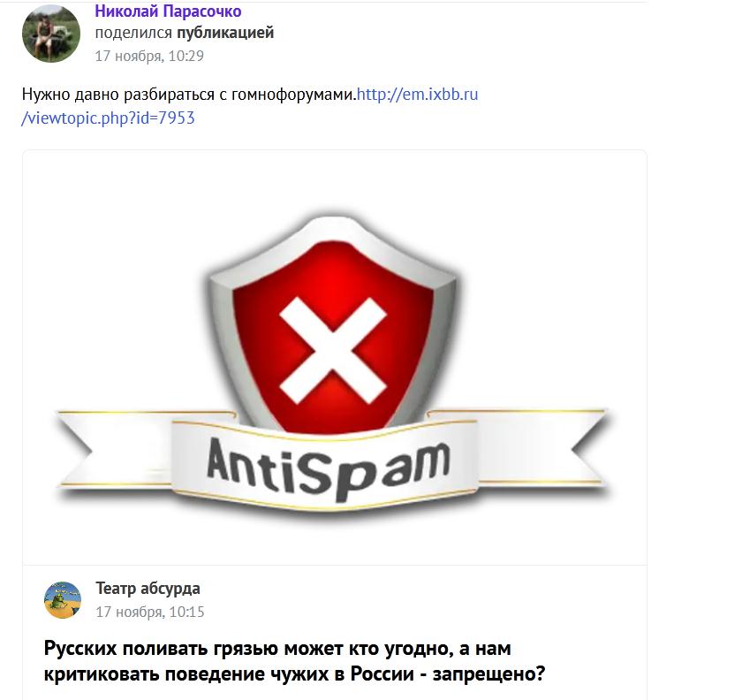Open the AntiSpam shield image

point(334,358)
